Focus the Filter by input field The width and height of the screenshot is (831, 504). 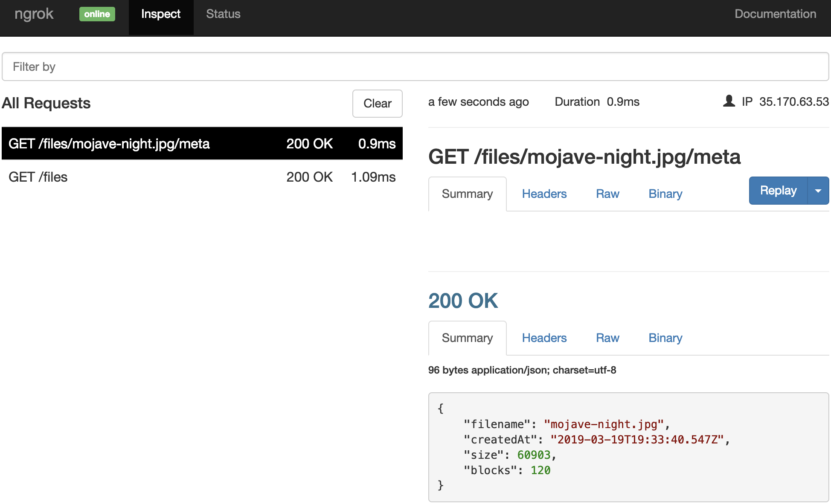pyautogui.click(x=415, y=67)
